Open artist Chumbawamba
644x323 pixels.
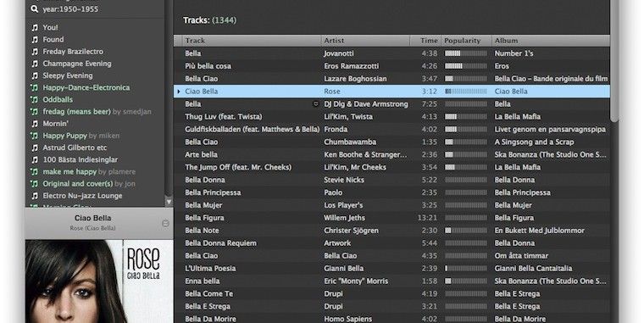pos(350,142)
